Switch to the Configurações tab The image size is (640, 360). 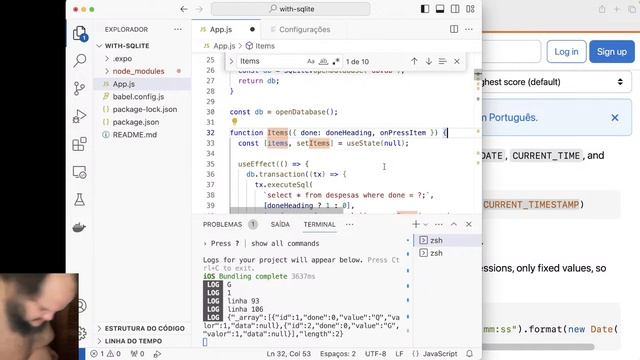tap(304, 29)
